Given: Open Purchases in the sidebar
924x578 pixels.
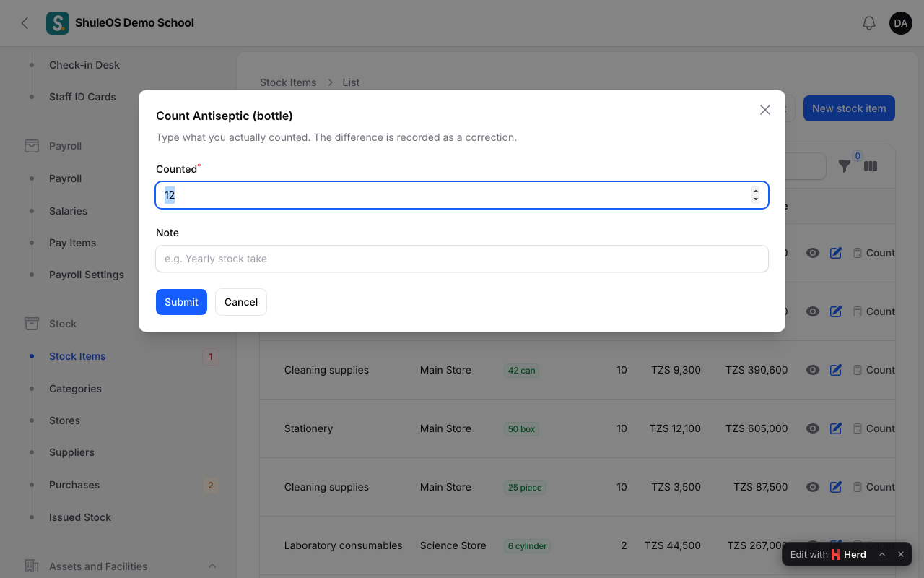Looking at the screenshot, I should pos(74,485).
